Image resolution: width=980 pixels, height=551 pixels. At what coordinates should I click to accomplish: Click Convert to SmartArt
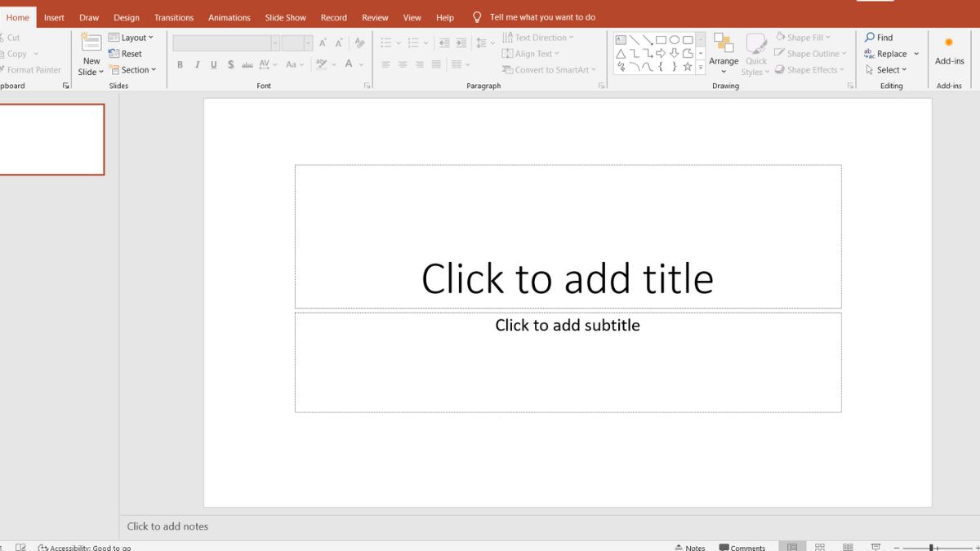tap(550, 70)
